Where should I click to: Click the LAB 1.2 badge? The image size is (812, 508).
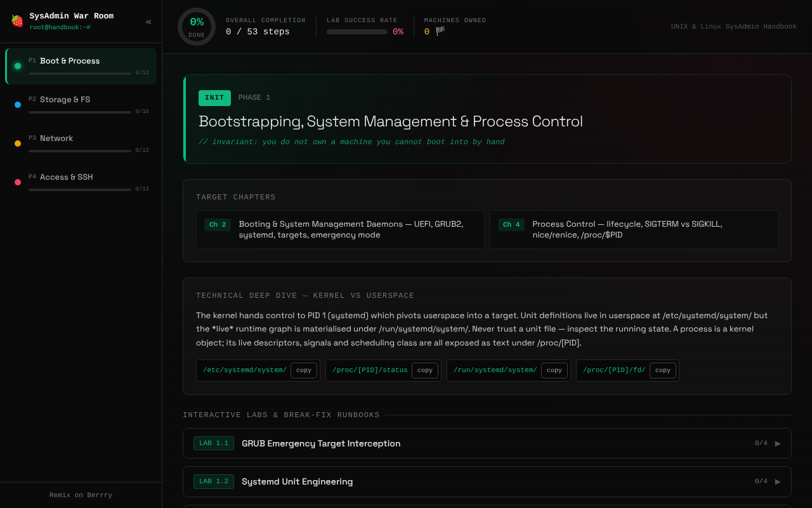point(214,481)
